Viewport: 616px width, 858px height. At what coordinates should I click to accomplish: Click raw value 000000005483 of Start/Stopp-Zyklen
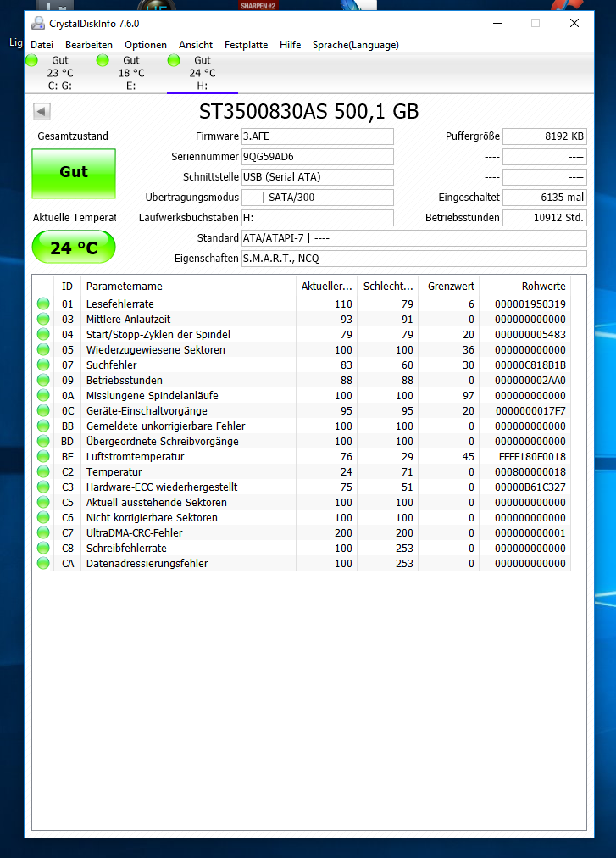click(x=530, y=334)
